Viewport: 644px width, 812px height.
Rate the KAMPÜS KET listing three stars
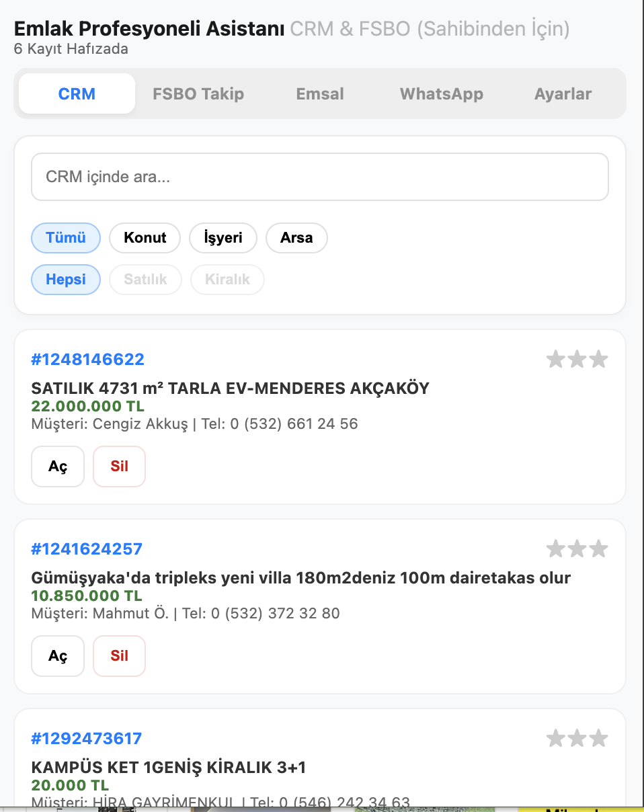598,737
